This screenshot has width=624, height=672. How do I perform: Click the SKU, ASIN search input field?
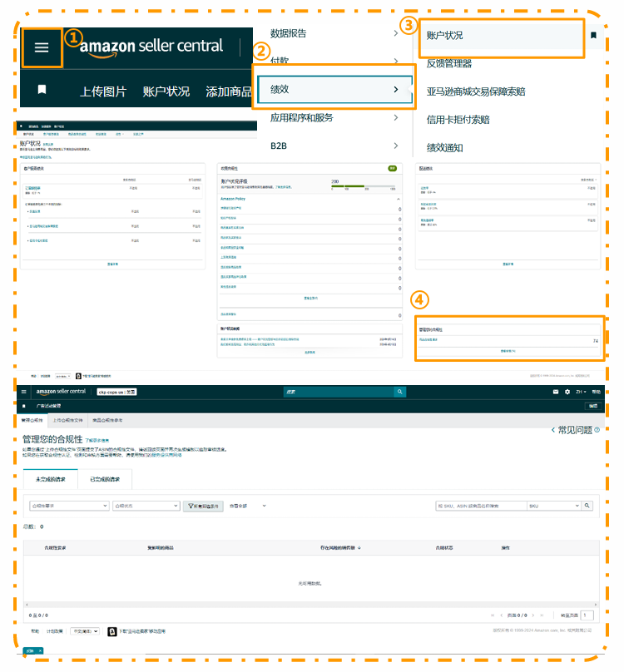point(481,506)
